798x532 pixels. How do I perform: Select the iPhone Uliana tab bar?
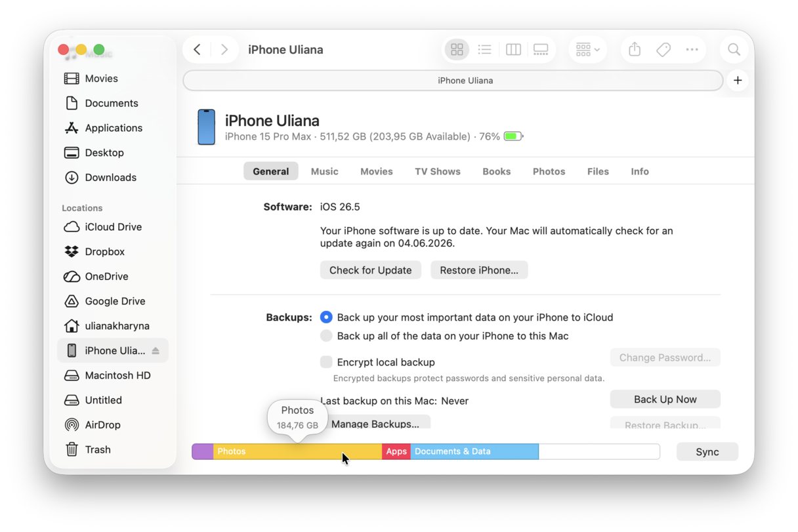[453, 80]
